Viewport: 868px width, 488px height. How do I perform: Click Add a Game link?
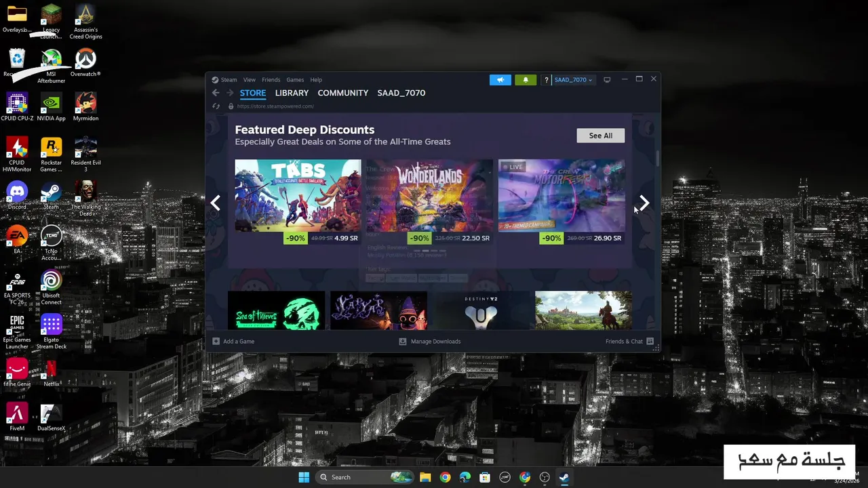(x=239, y=342)
